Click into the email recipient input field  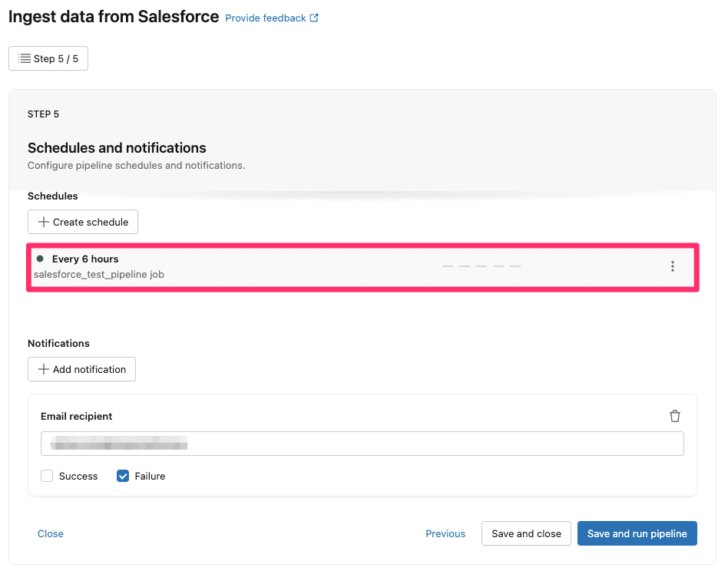pyautogui.click(x=362, y=443)
